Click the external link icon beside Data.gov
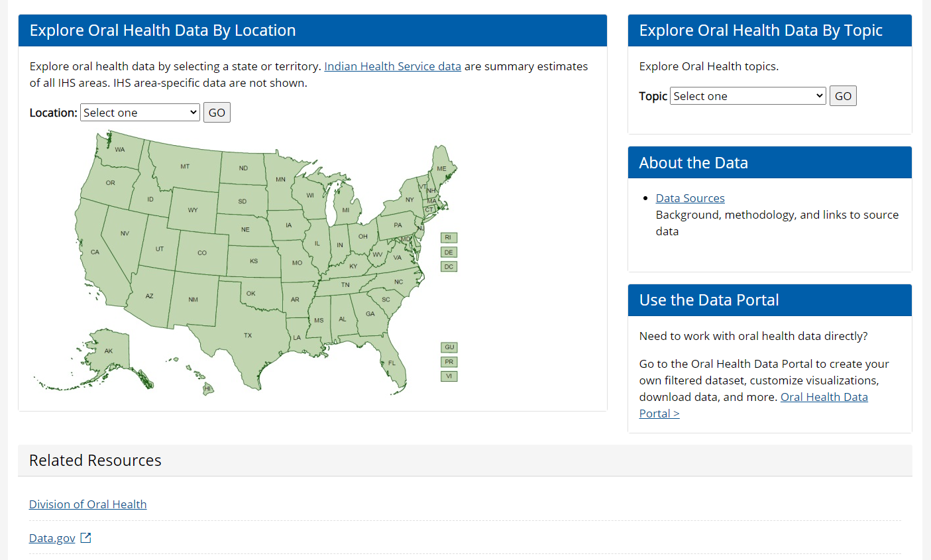 tap(85, 538)
